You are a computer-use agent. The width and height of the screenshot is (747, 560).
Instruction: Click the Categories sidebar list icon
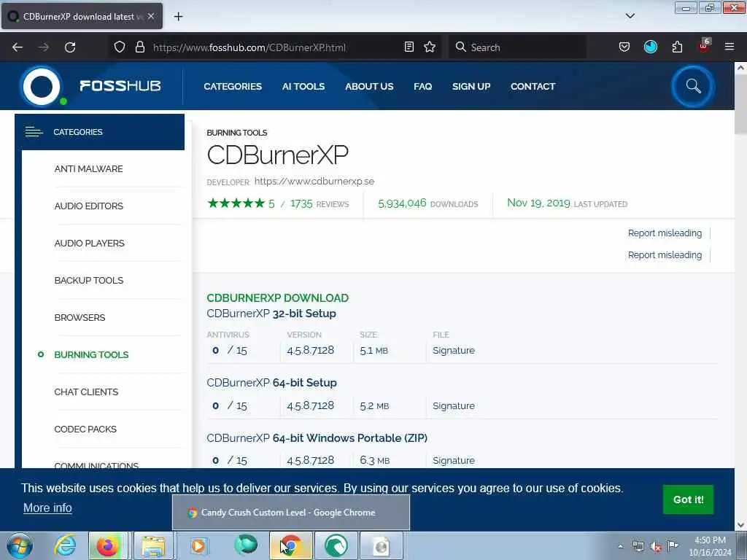click(x=34, y=132)
